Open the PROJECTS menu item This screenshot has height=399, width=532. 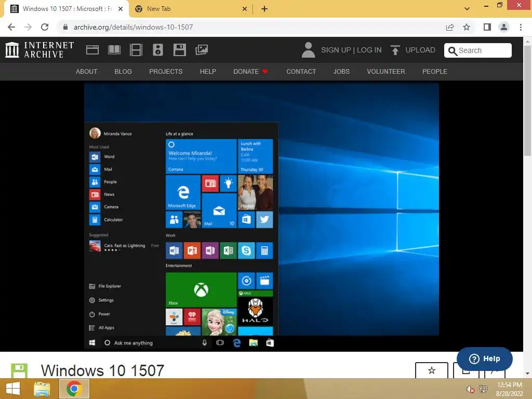(x=166, y=72)
